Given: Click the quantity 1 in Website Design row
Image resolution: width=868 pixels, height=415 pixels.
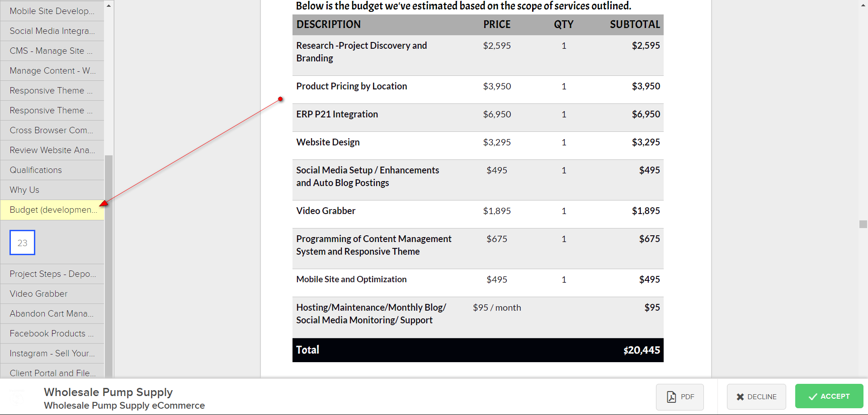Looking at the screenshot, I should point(564,142).
